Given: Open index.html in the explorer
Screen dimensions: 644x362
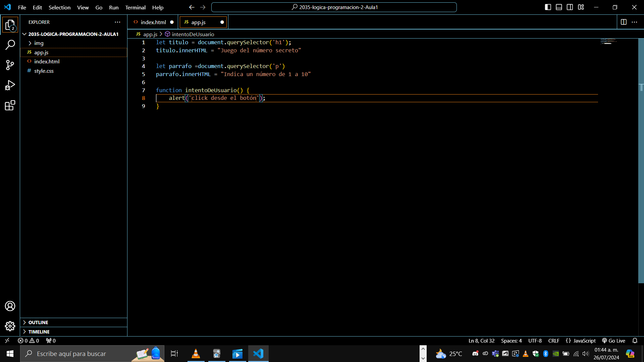Looking at the screenshot, I should coord(73,62).
